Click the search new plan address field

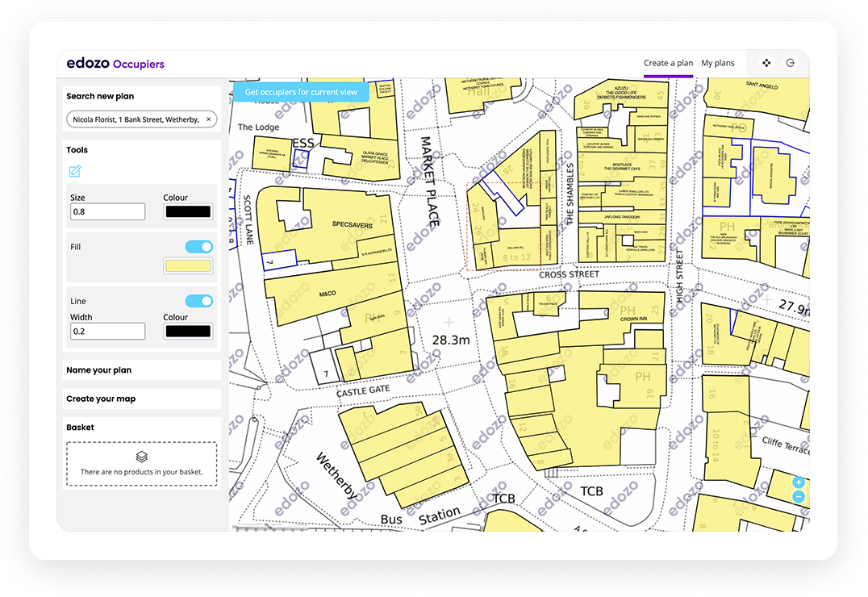tap(142, 119)
